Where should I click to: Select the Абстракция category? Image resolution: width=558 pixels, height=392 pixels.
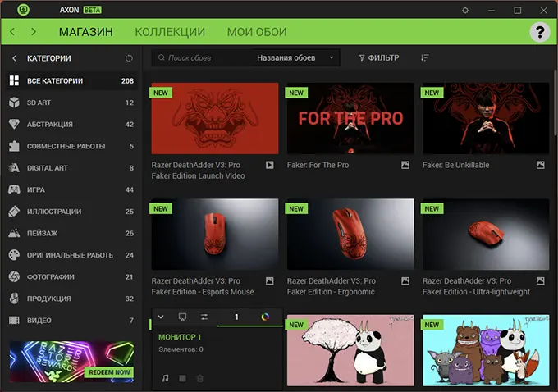pos(71,124)
